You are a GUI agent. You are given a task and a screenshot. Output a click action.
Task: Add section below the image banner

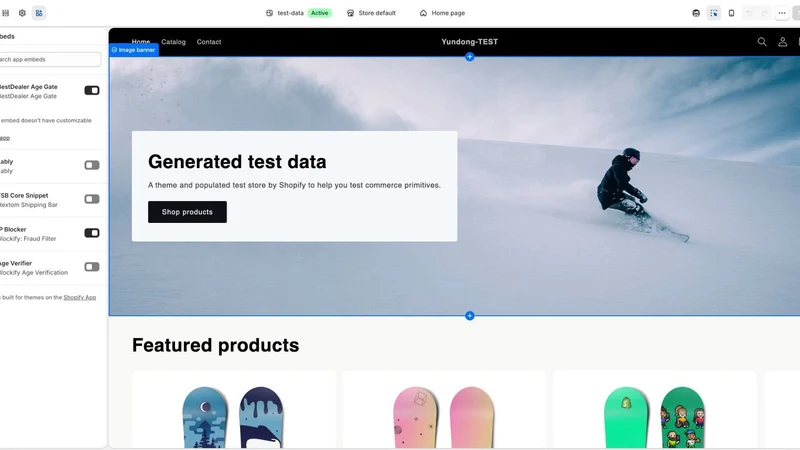click(469, 316)
